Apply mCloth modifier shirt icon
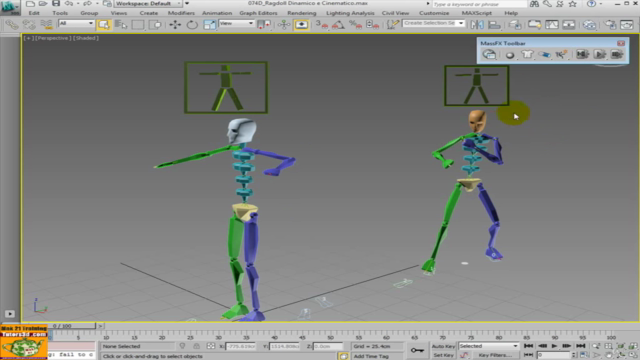This screenshot has height=360, width=640. click(x=527, y=54)
